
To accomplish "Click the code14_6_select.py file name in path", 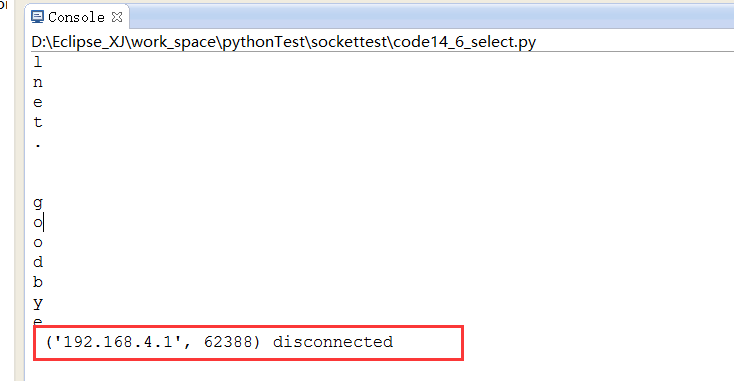I will pos(464,42).
